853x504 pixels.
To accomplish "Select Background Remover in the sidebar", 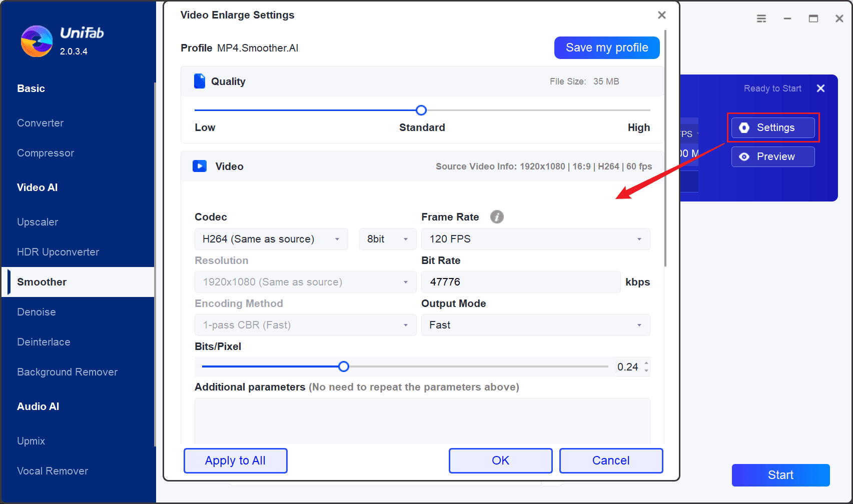I will click(x=67, y=372).
